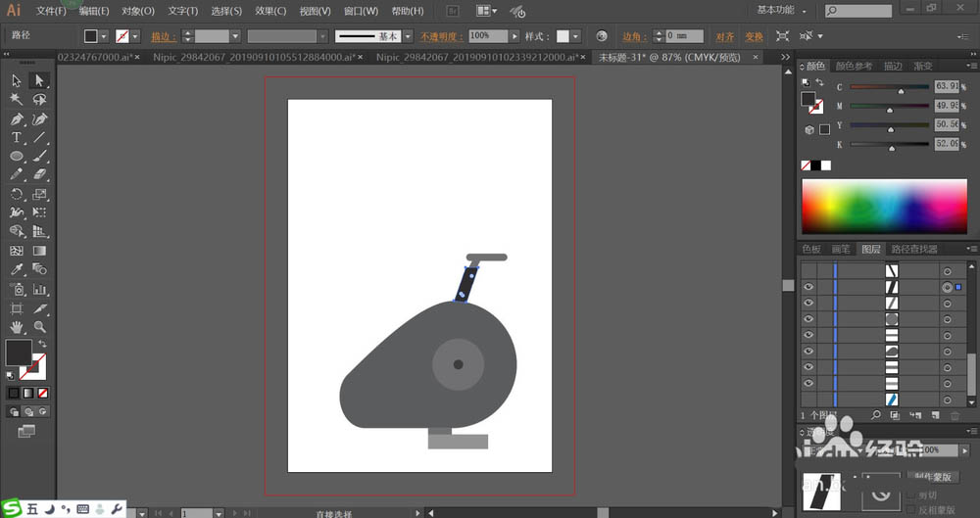Click the 对齐 link
Image resolution: width=980 pixels, height=518 pixels.
pos(725,37)
